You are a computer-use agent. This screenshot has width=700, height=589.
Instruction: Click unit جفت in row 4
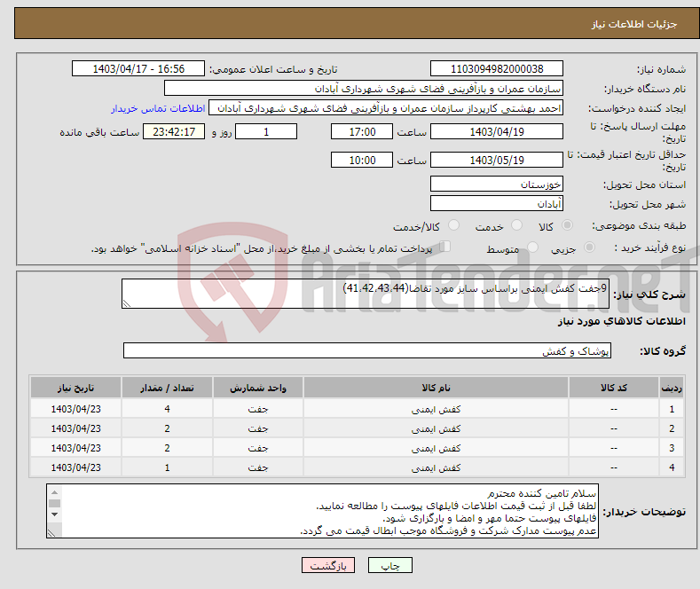[257, 467]
